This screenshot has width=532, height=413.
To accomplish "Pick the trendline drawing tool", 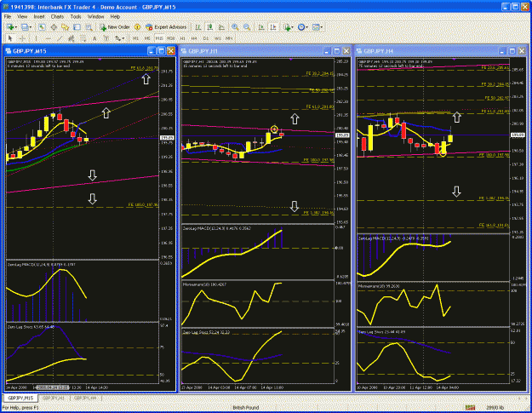I will coord(60,38).
